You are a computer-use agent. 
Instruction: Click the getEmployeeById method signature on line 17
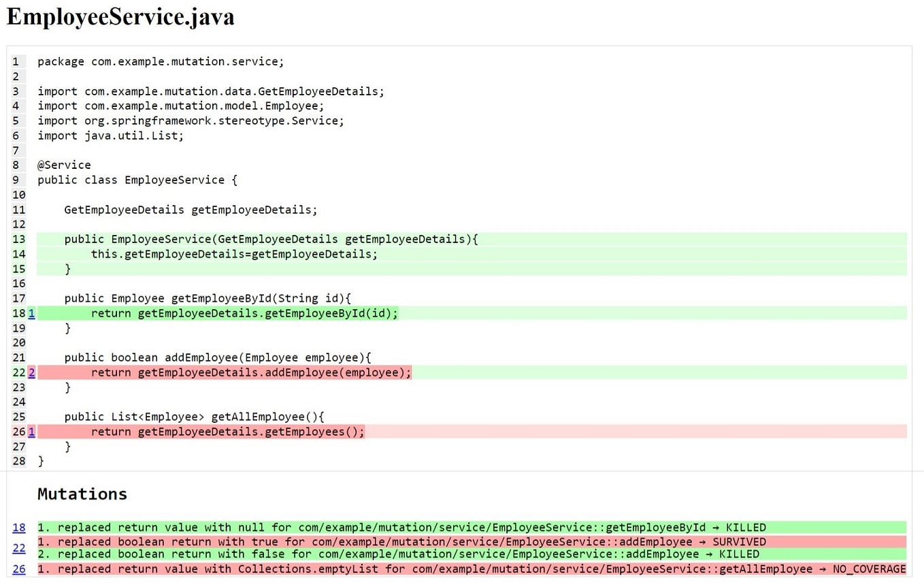[x=208, y=298]
